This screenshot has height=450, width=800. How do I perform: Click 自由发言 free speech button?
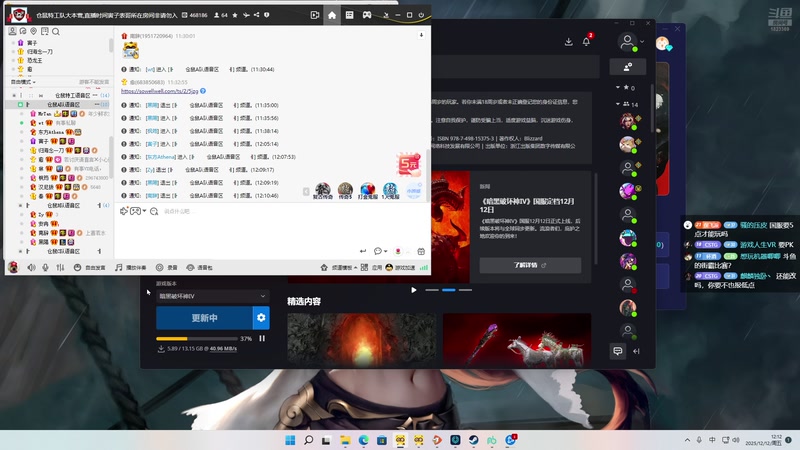[89, 267]
